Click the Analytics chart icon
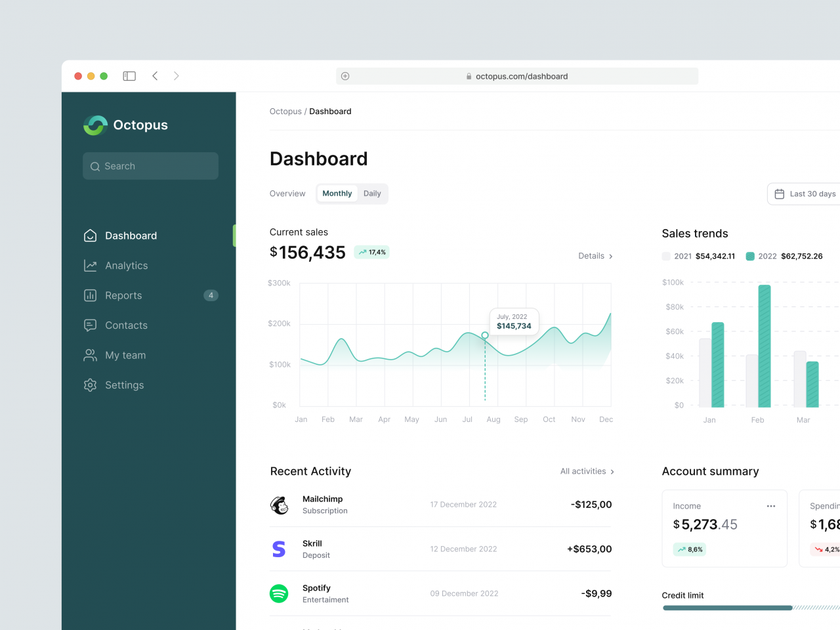840x630 pixels. tap(90, 266)
